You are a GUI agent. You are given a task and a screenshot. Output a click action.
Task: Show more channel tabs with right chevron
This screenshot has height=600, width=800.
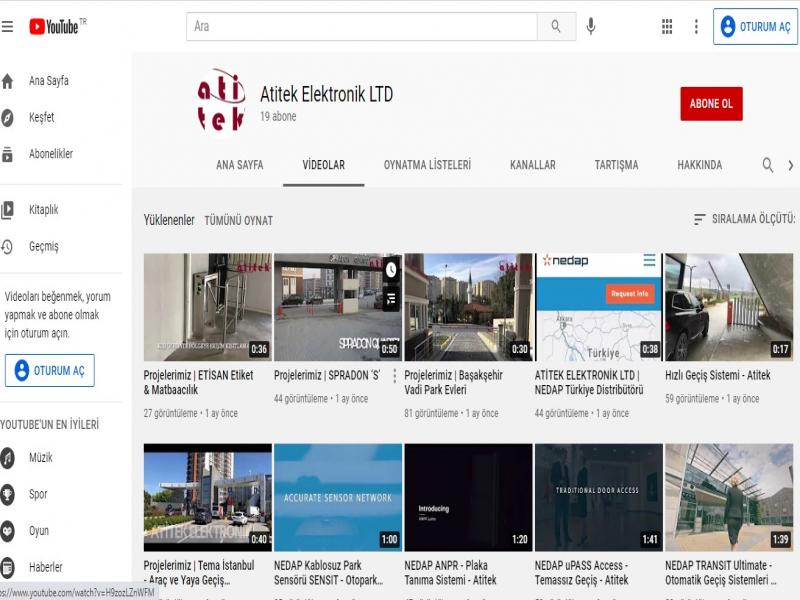[791, 165]
